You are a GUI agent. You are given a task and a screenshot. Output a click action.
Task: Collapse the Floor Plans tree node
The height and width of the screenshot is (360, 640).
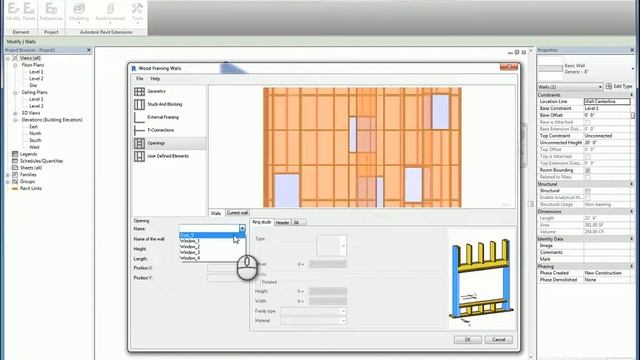15,65
